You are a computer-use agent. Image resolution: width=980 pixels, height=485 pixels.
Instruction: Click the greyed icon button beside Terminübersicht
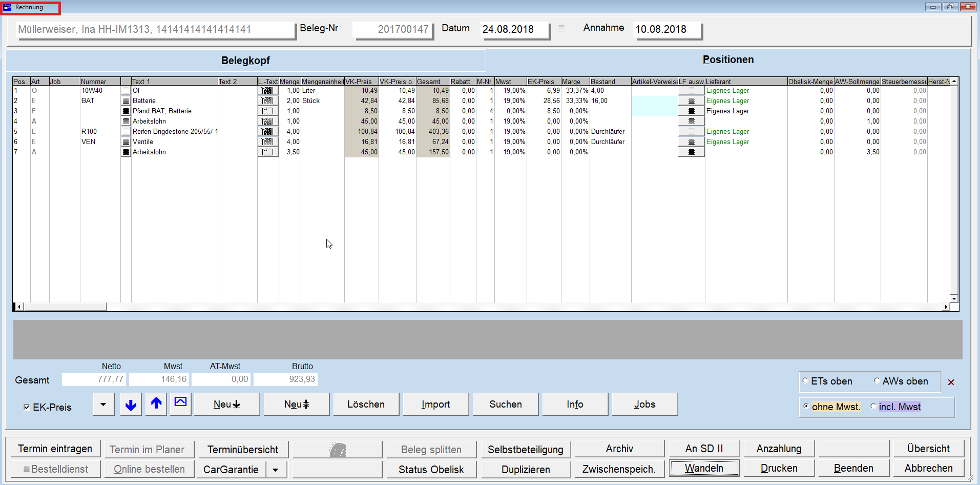337,449
